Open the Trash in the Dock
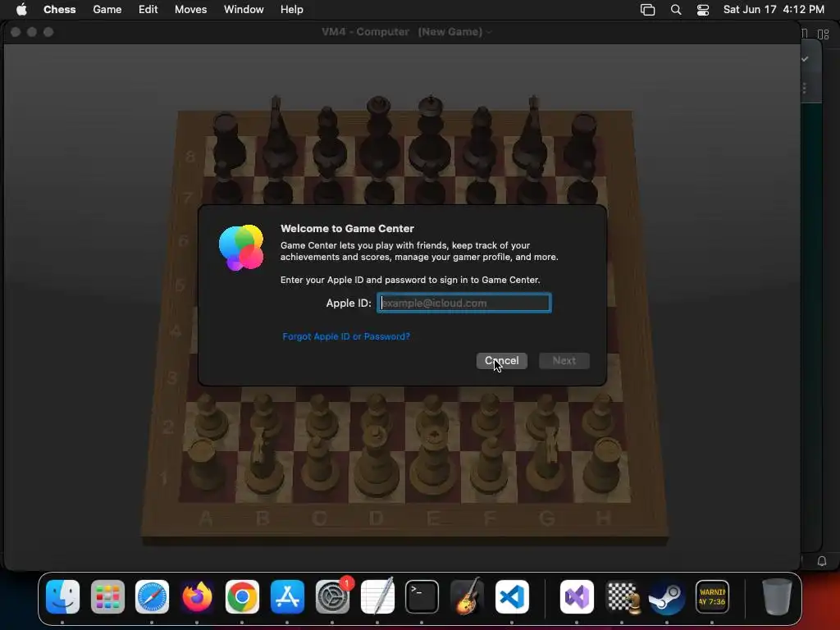Image resolution: width=840 pixels, height=630 pixels. (x=777, y=597)
